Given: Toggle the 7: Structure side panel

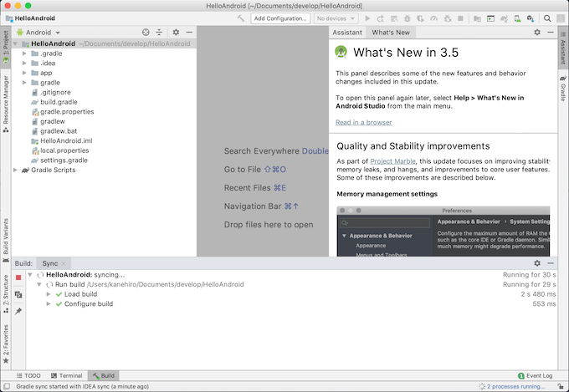Looking at the screenshot, I should click(6, 293).
